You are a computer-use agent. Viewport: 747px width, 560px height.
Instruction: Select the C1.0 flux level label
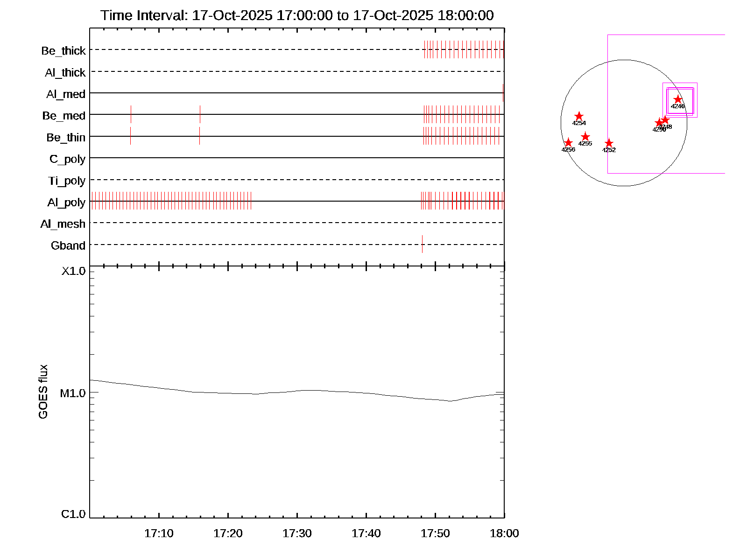click(x=73, y=514)
